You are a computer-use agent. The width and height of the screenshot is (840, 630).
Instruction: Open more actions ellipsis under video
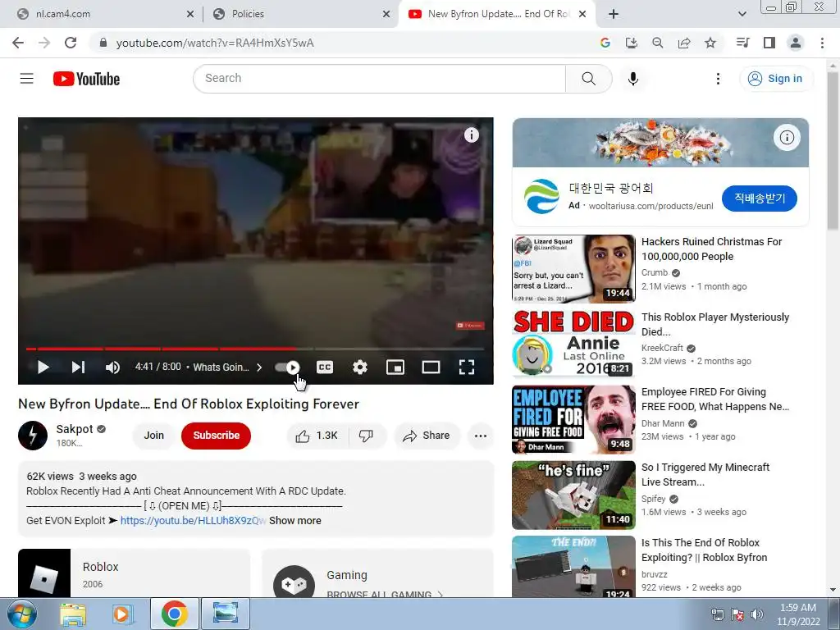coord(481,436)
